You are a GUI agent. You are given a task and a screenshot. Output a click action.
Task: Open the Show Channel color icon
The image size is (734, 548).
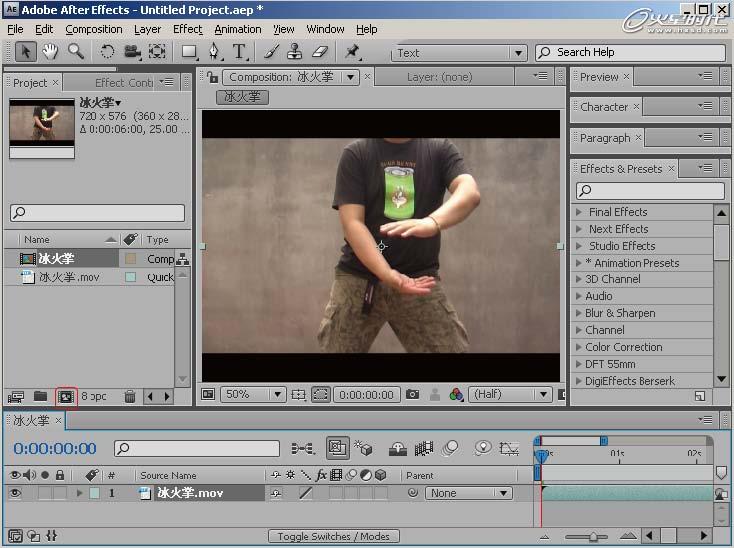456,395
